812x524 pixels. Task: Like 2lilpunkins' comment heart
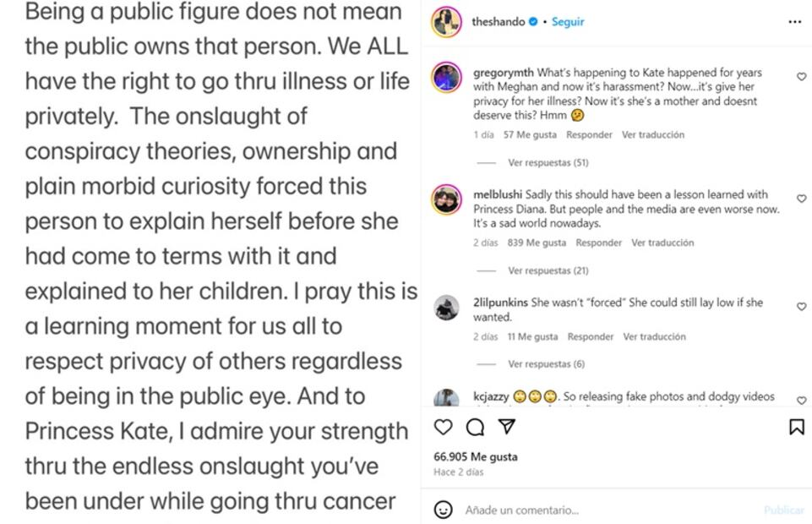801,307
